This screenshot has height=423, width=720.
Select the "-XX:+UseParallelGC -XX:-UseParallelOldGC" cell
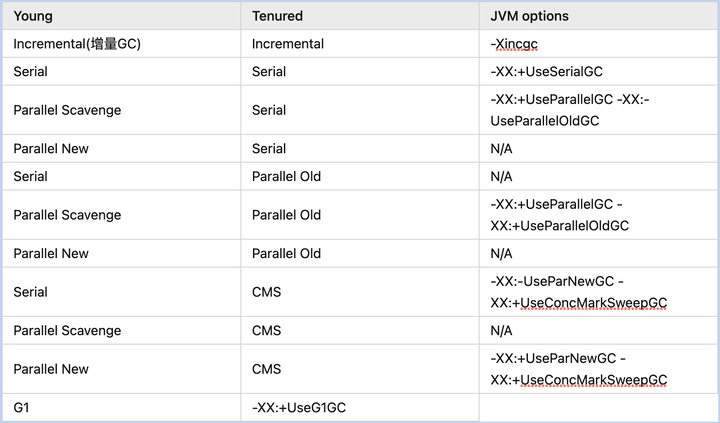(x=570, y=110)
